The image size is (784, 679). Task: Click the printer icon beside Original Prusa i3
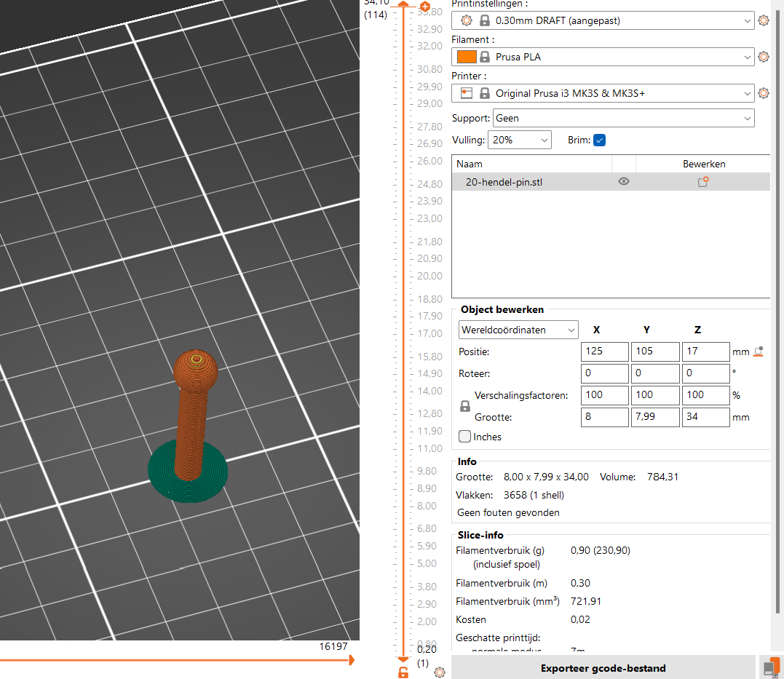467,93
